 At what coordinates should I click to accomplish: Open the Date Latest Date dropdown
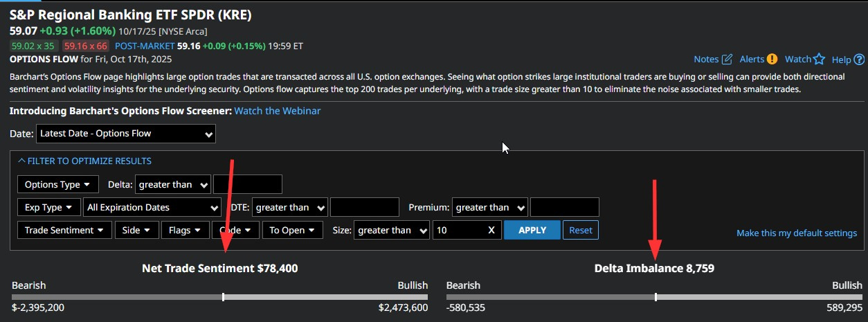pyautogui.click(x=126, y=134)
